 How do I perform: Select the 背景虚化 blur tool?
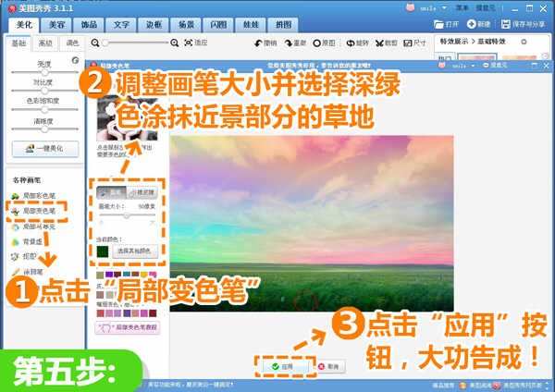click(28, 242)
